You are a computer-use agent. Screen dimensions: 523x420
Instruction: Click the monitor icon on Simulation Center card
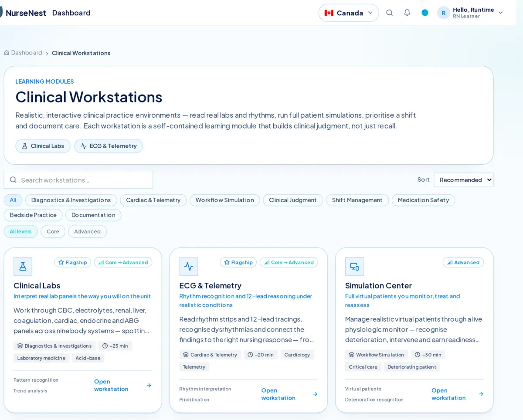point(354,266)
